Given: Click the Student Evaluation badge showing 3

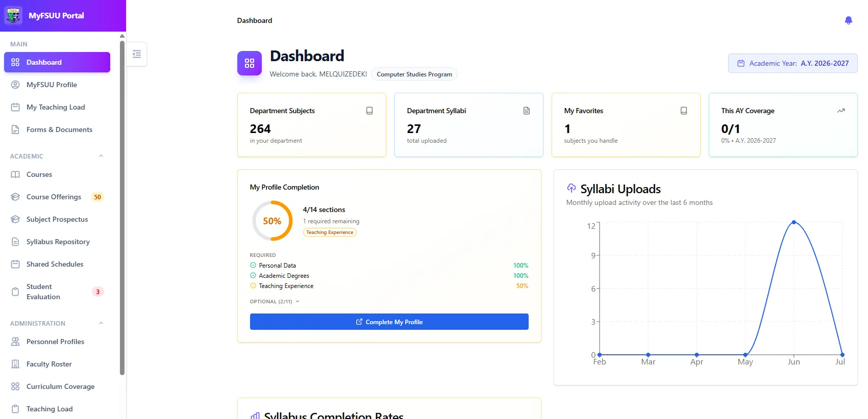Looking at the screenshot, I should tap(97, 292).
